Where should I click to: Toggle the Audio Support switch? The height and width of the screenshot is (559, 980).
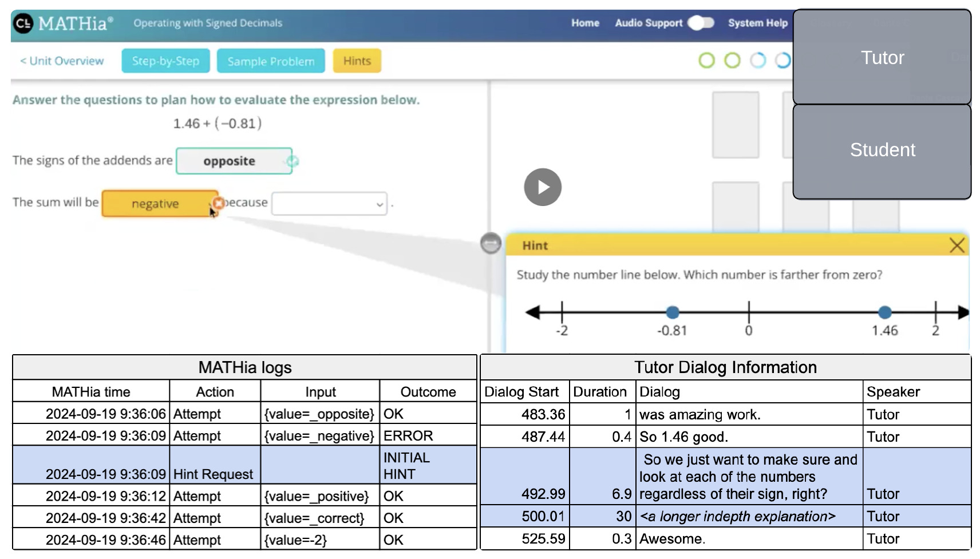[701, 23]
